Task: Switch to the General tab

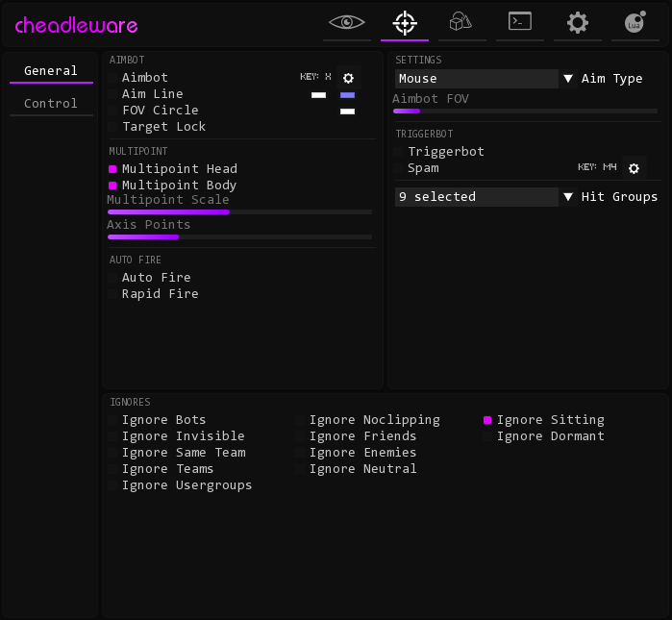Action: (x=51, y=71)
